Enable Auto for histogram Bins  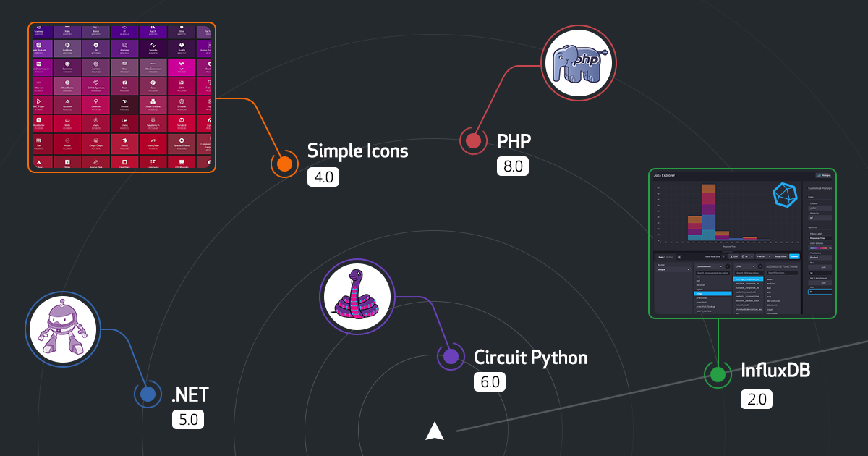822,267
